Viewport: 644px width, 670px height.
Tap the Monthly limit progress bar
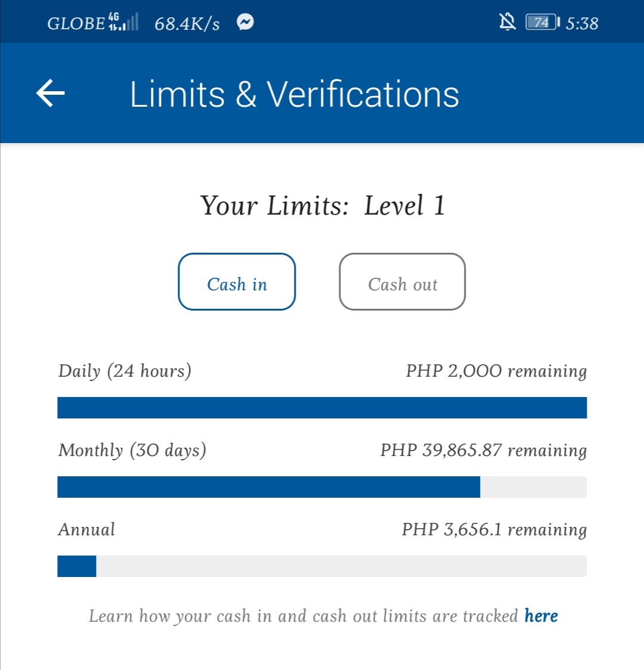[x=322, y=487]
